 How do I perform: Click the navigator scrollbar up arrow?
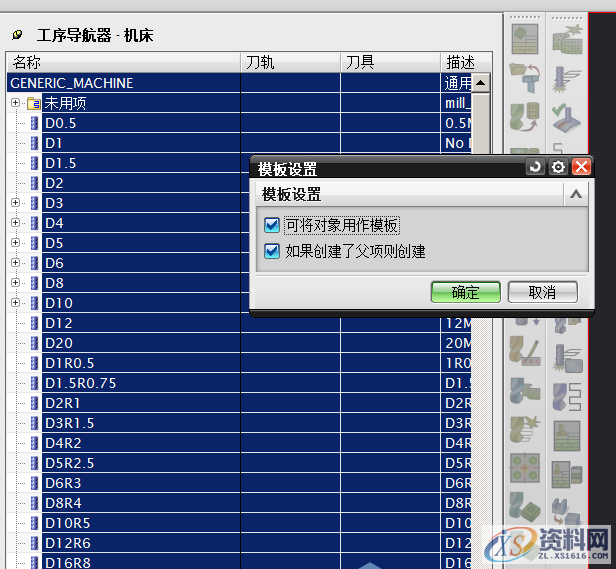coord(480,83)
